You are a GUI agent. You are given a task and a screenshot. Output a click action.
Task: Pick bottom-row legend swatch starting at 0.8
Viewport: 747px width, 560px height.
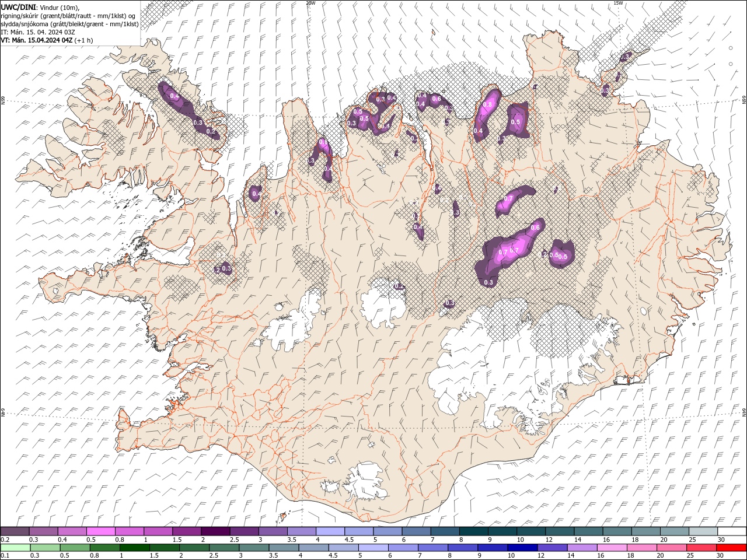point(104,548)
